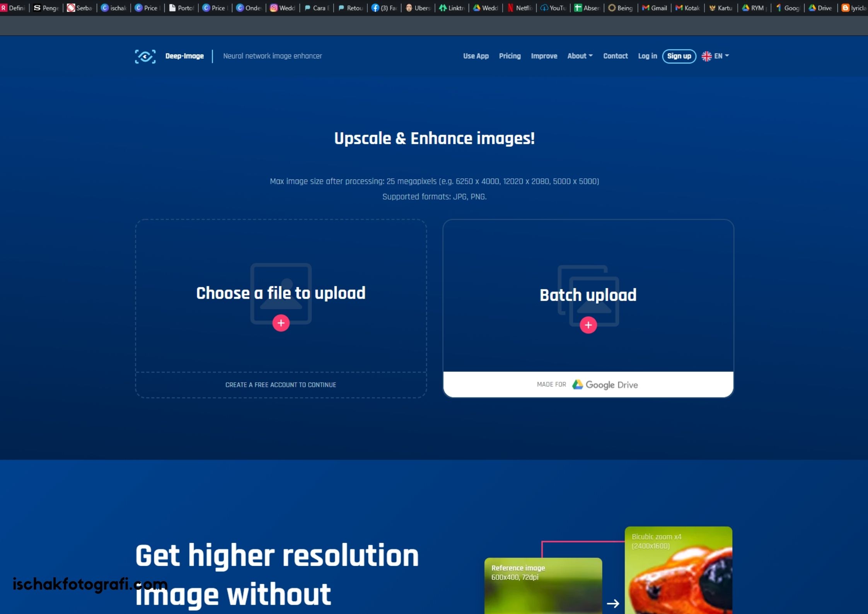Expand the About dropdown menu
Viewport: 868px width, 614px height.
[x=578, y=56]
